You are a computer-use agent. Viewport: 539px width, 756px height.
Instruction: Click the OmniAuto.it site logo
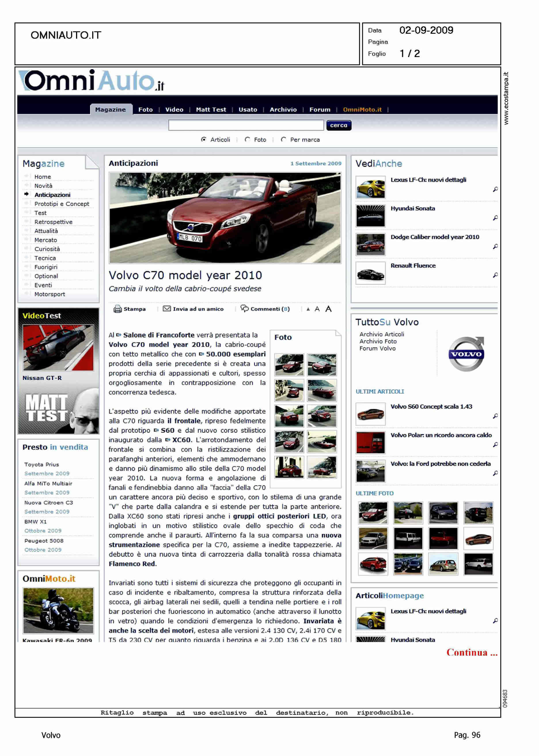92,81
